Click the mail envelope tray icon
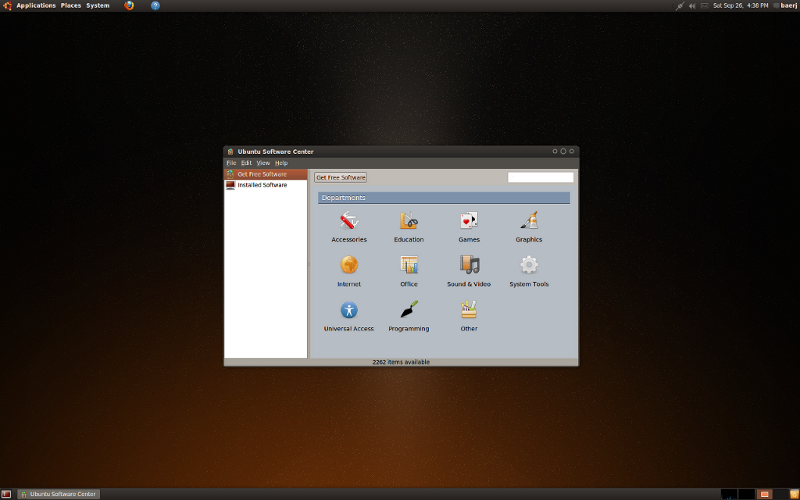This screenshot has width=800, height=500. click(x=705, y=6)
